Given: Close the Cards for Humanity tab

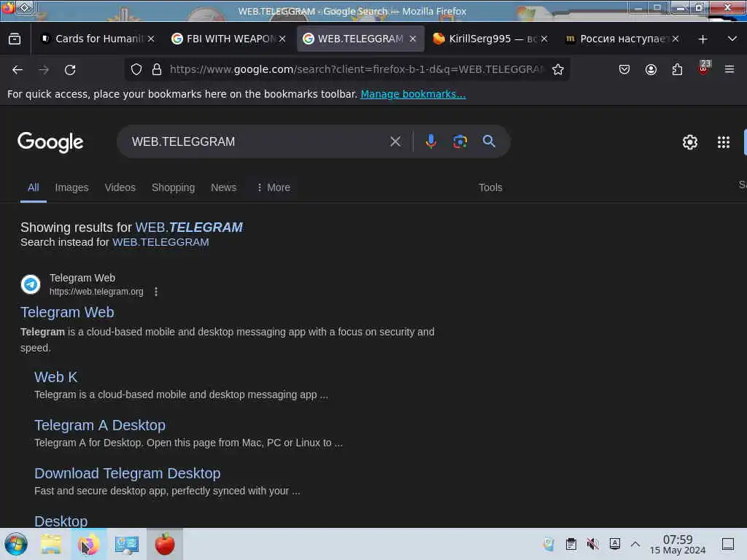Looking at the screenshot, I should (151, 39).
